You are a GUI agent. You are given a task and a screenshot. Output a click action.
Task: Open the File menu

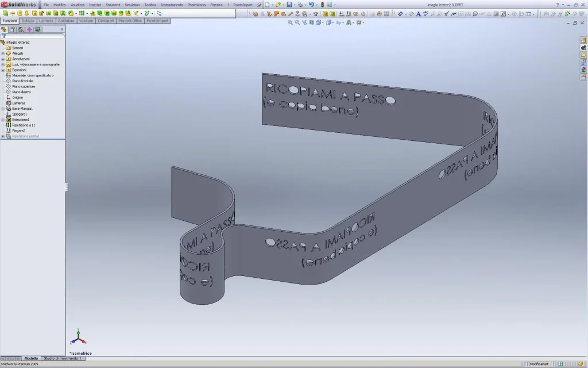(46, 5)
